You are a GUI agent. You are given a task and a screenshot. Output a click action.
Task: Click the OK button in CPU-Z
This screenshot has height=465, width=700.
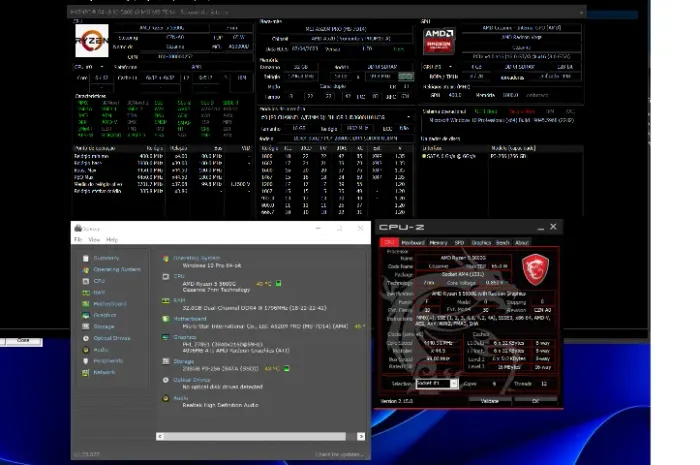pyautogui.click(x=535, y=401)
